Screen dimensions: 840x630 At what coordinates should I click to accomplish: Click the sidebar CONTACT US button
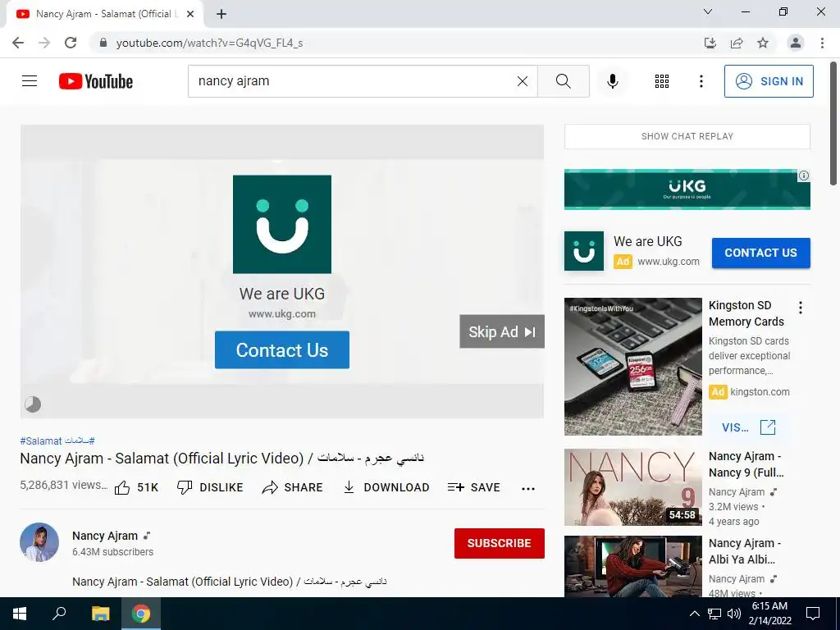tap(760, 253)
